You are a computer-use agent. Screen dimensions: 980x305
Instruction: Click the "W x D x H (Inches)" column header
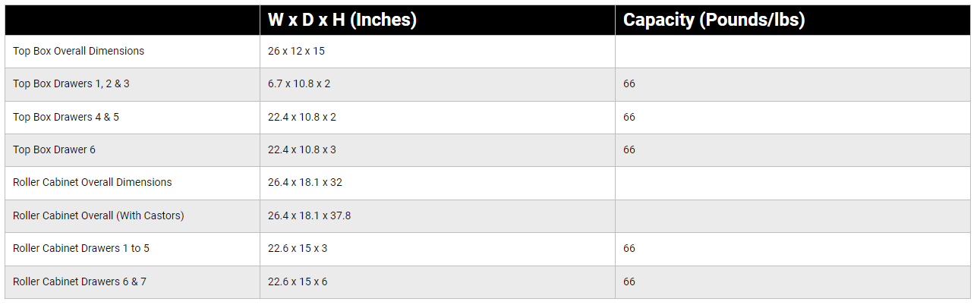(x=342, y=20)
